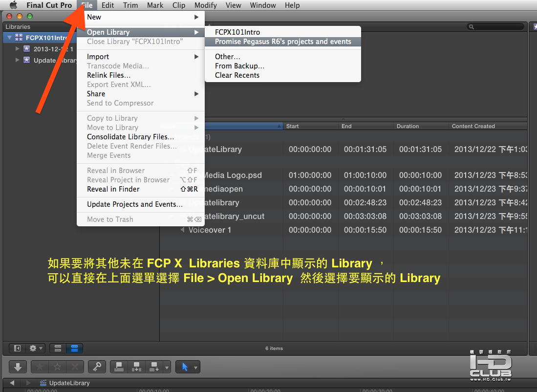Open the Help menu
Image resolution: width=537 pixels, height=392 pixels.
(x=292, y=5)
